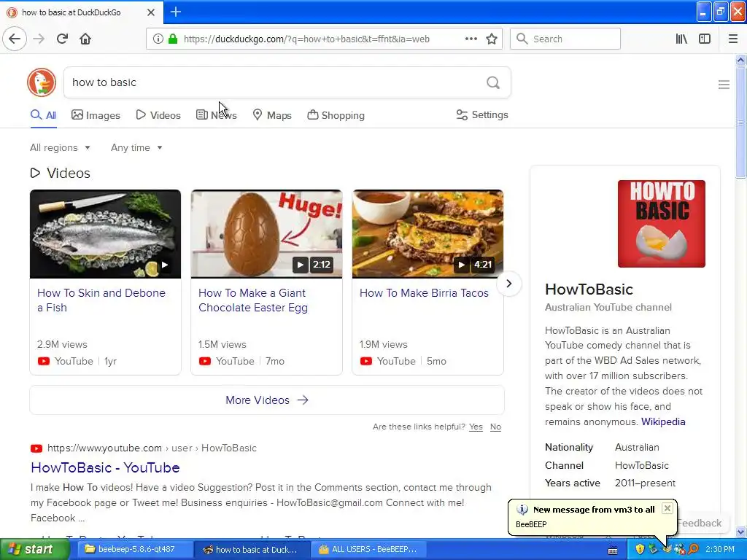747x560 pixels.
Task: Click the messenger tray icon with red X
Action: [679, 549]
